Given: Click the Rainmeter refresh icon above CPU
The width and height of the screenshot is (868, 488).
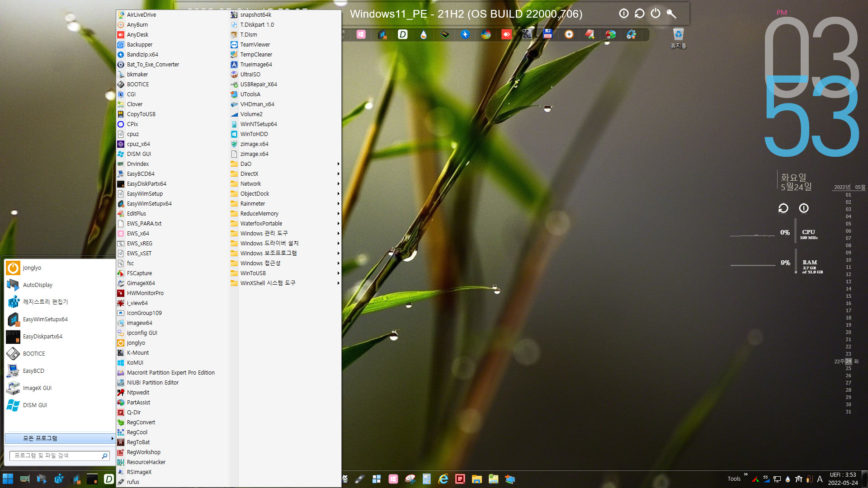Looking at the screenshot, I should (x=783, y=208).
